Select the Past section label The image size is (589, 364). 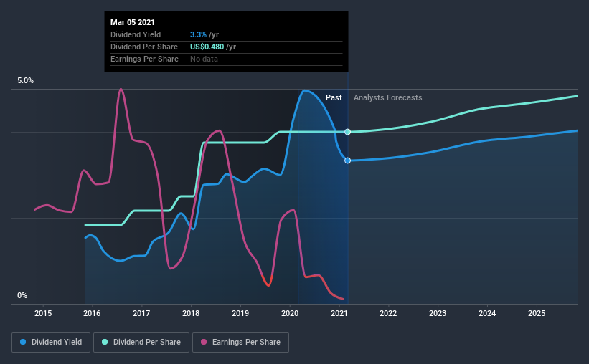click(334, 97)
